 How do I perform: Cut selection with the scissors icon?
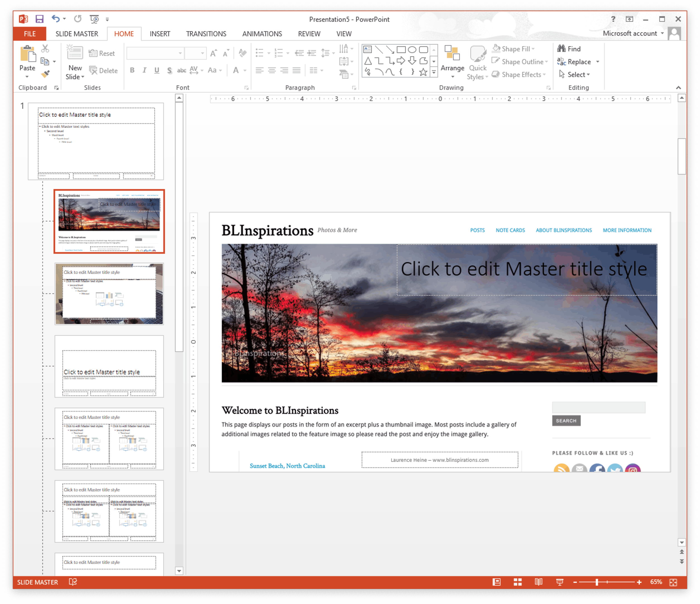coord(45,48)
